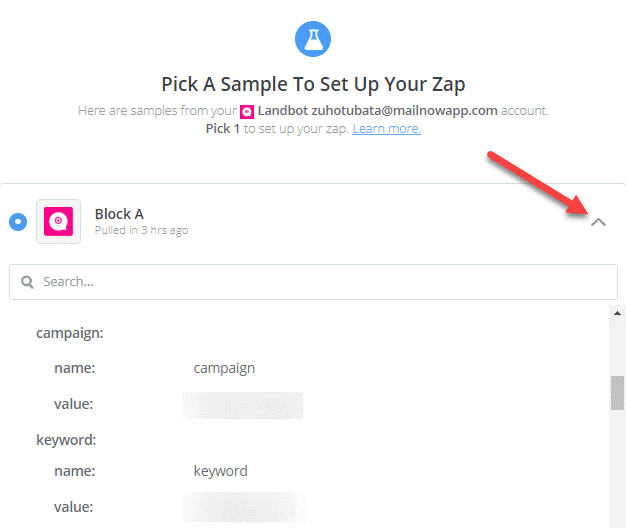Click the scrollbar up arrow
Viewport: 626px width, 528px height.
[x=617, y=313]
